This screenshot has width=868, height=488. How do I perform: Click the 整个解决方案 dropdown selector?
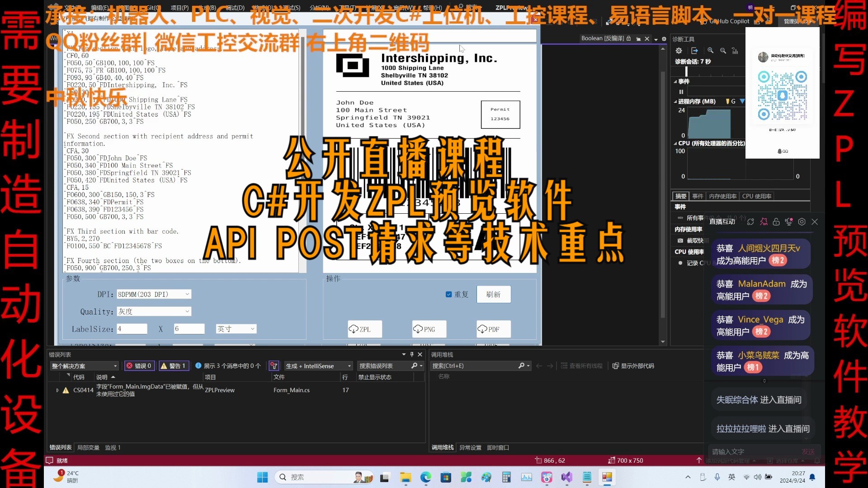pos(83,365)
